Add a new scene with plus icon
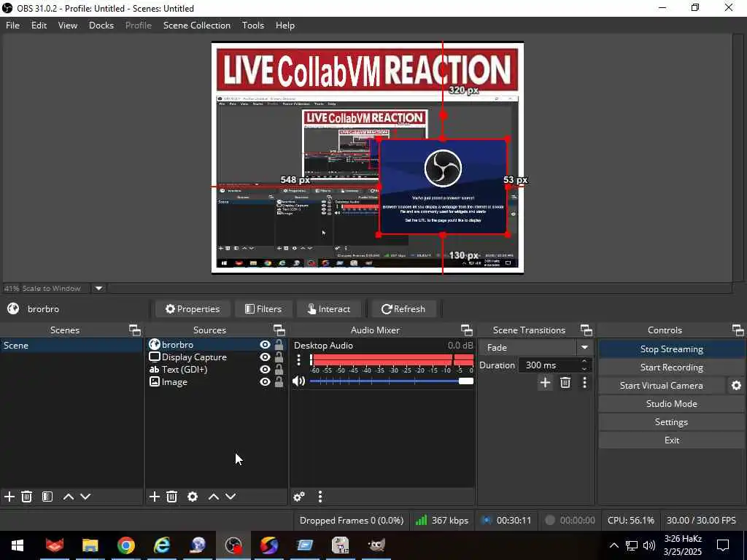 click(9, 497)
